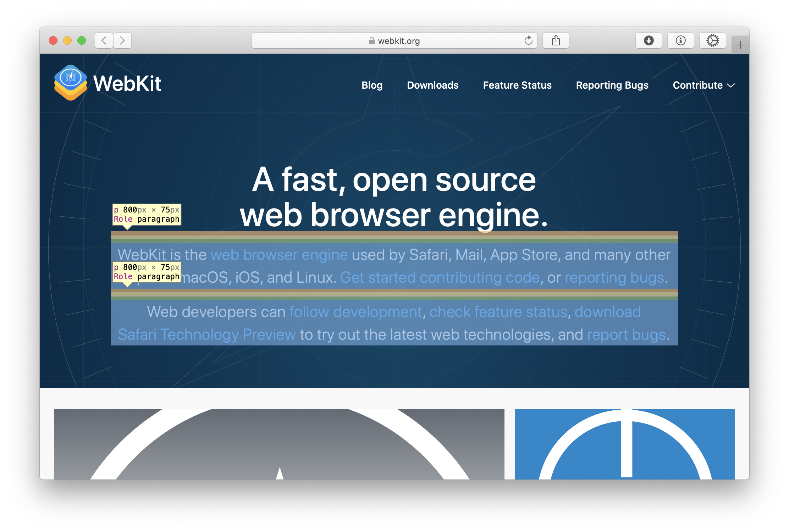Reload the page with the refresh icon
This screenshot has width=789, height=532.
[x=528, y=41]
